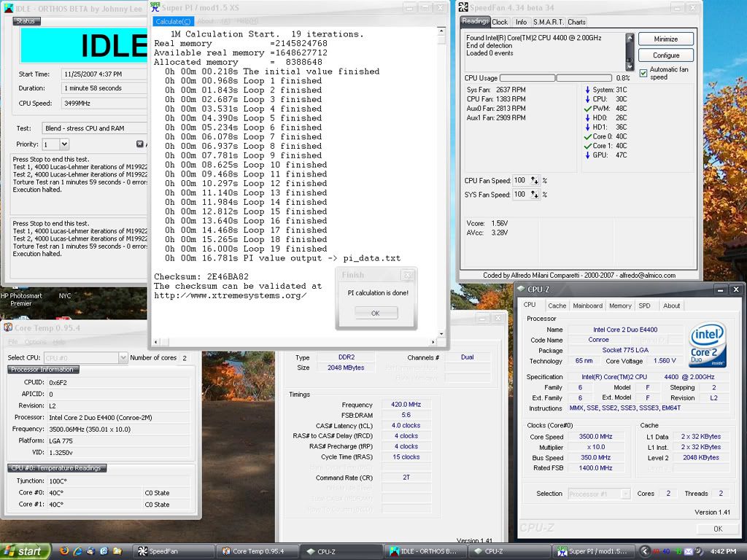This screenshot has width=747, height=560.
Task: Click the Status tab in ORTHOS
Action: 26,21
